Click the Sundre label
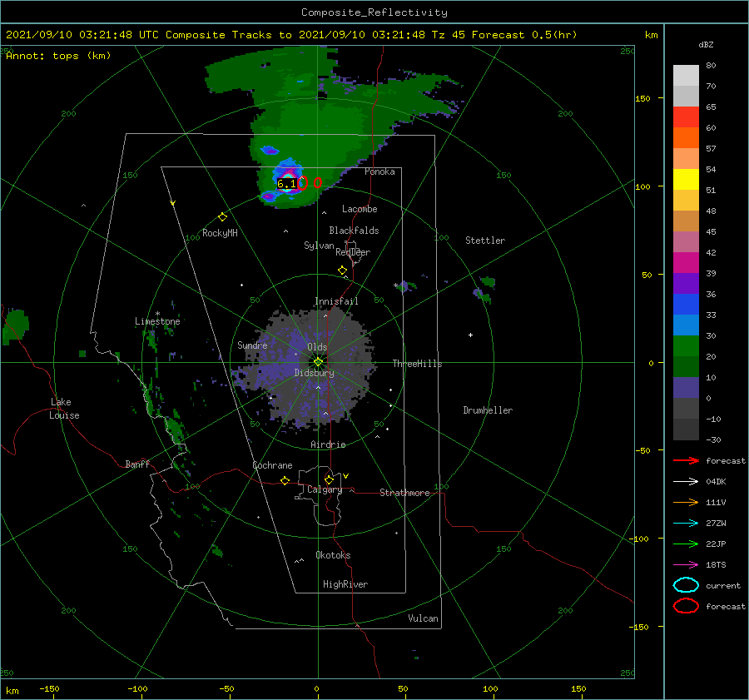The width and height of the screenshot is (749, 700). click(252, 345)
